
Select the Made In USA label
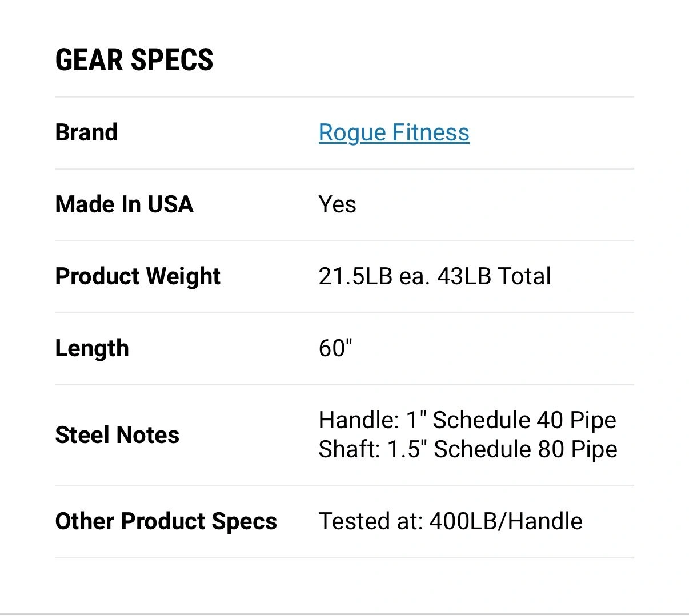pyautogui.click(x=124, y=204)
